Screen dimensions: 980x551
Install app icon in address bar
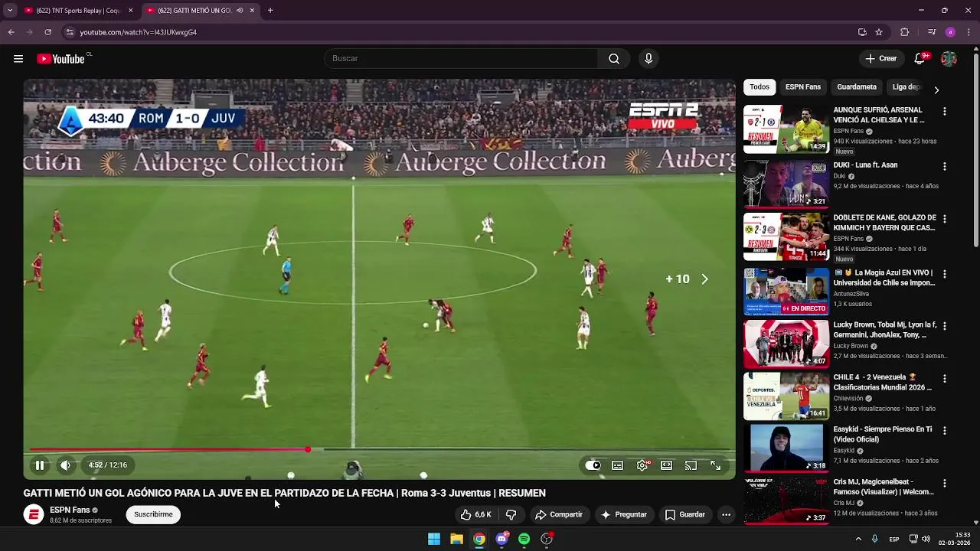[862, 32]
